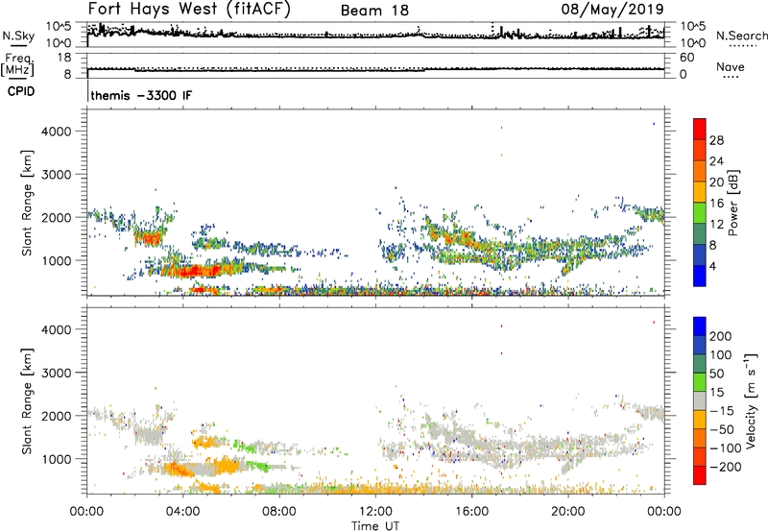Image resolution: width=768 pixels, height=532 pixels.
Task: Click the '3000' tick on velocity panel axis
Action: coord(57,373)
